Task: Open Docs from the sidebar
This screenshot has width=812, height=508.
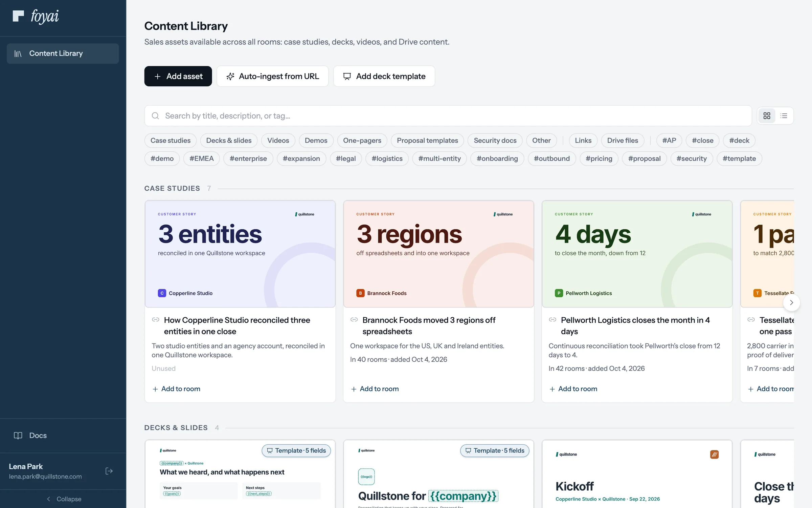Action: [x=63, y=436]
